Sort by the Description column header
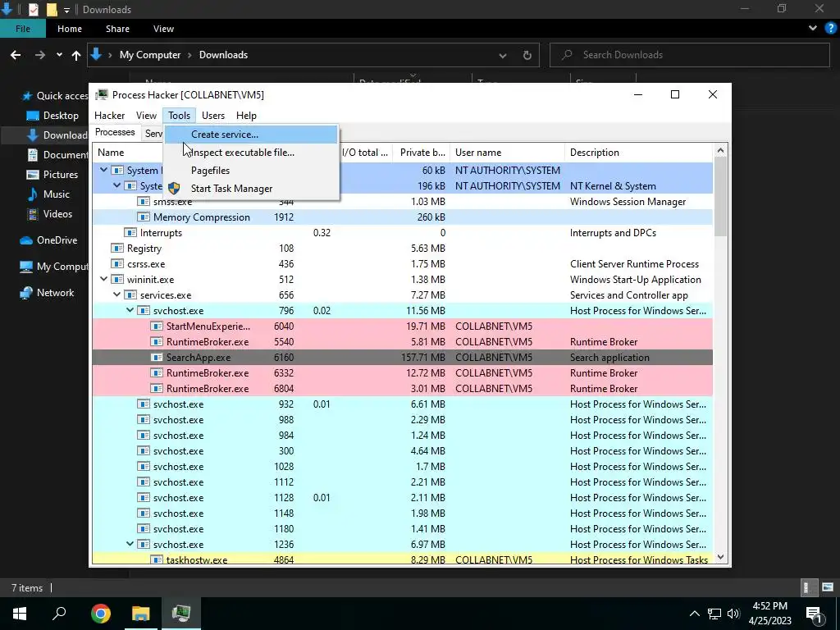 [x=638, y=153]
